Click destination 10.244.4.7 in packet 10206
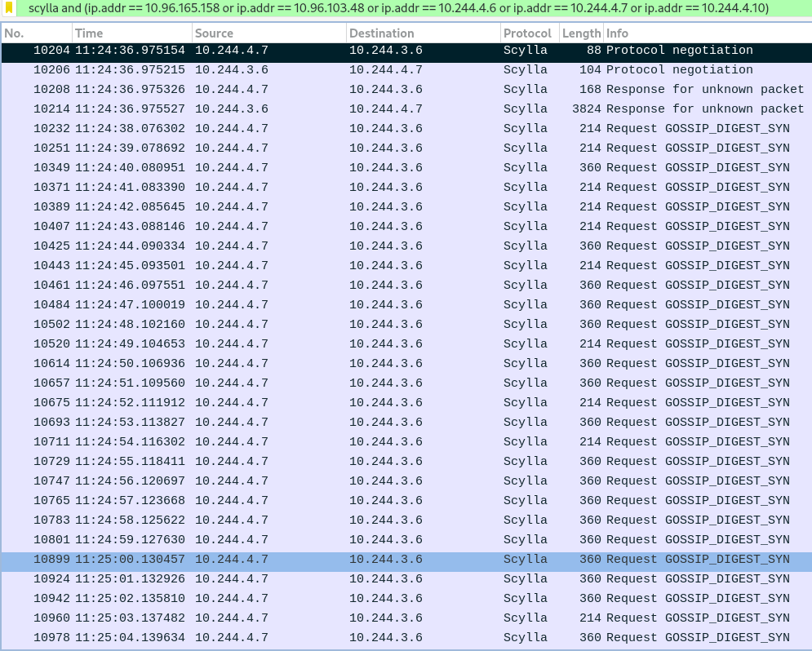This screenshot has height=651, width=812. pos(386,70)
